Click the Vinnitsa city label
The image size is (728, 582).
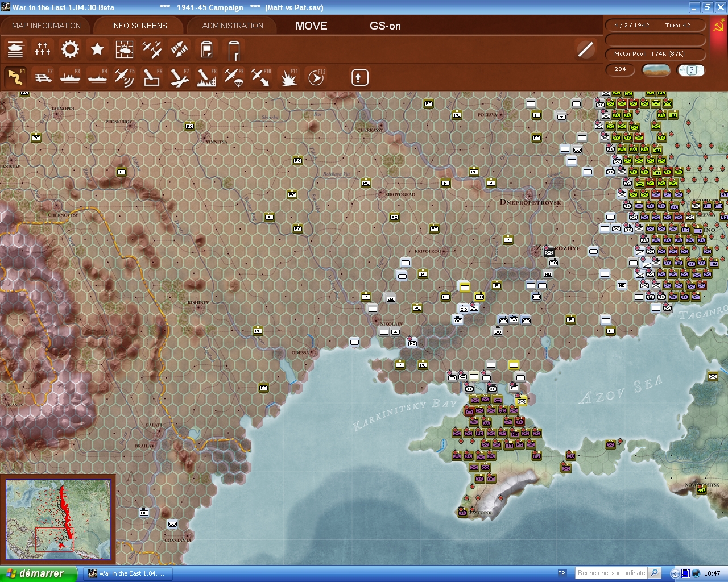pos(216,142)
